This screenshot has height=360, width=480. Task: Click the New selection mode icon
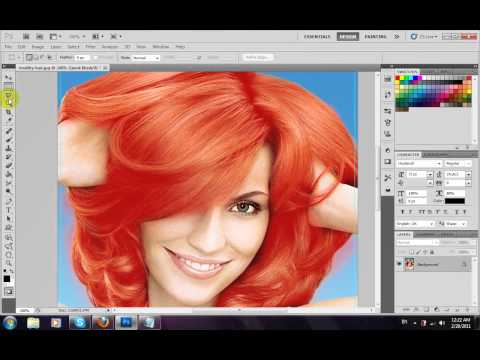point(29,57)
